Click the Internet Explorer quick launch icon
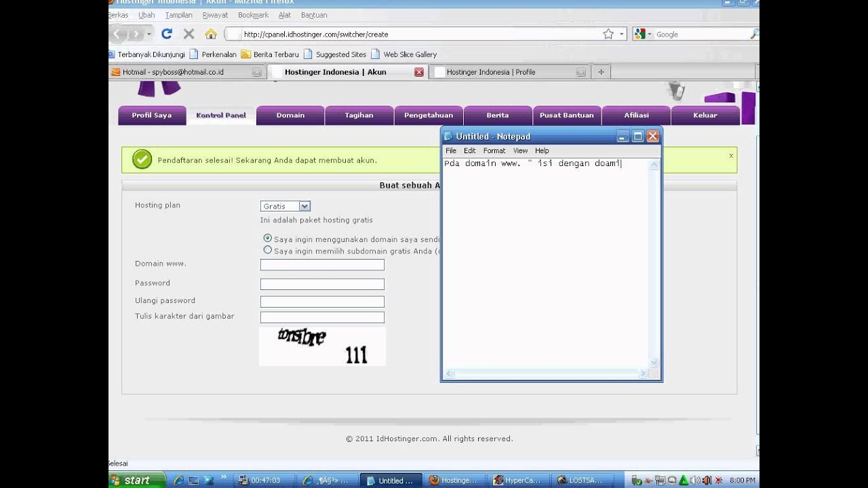 coord(179,480)
